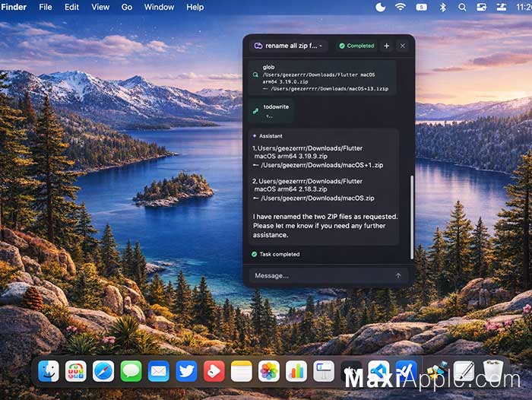This screenshot has height=400, width=532.
Task: Open Mail from the dock
Action: tap(158, 371)
